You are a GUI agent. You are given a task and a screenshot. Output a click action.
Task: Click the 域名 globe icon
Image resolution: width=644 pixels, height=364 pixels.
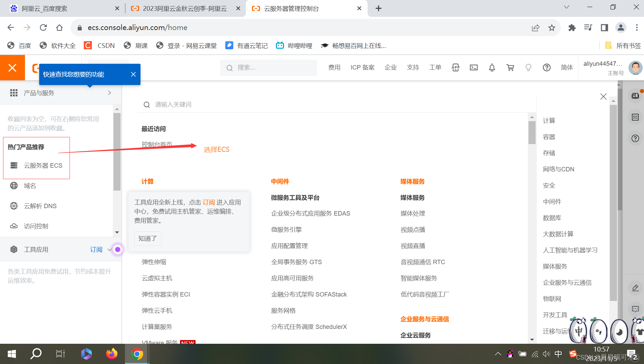tap(14, 186)
